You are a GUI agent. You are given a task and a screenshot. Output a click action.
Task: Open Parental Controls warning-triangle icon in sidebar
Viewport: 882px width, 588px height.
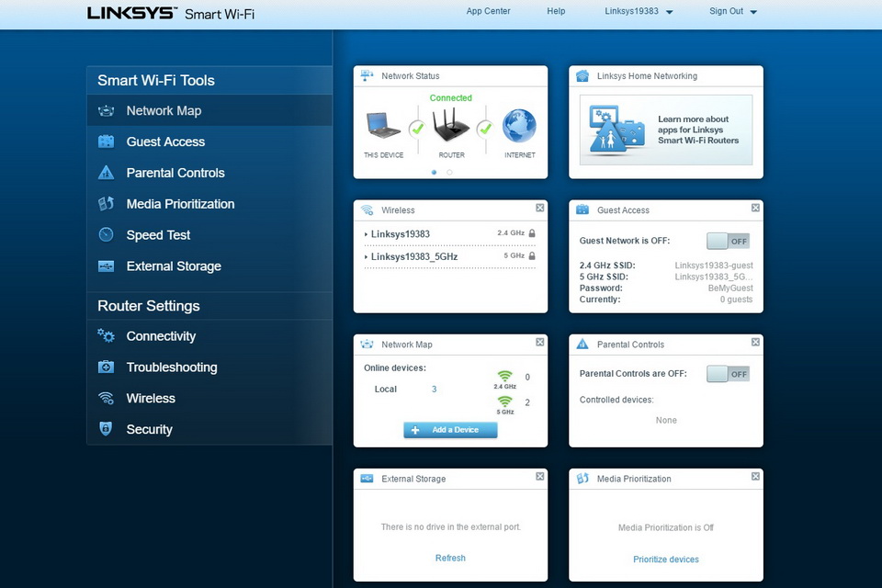(106, 172)
